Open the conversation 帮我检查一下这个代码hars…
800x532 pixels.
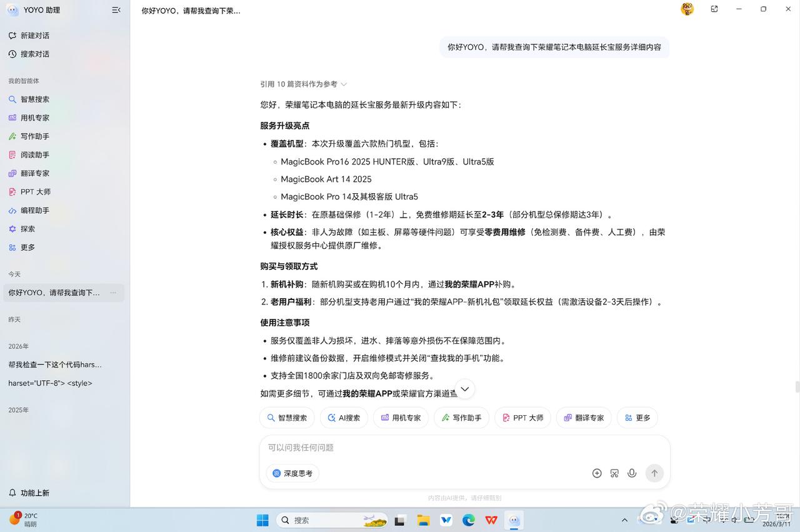[x=55, y=364]
